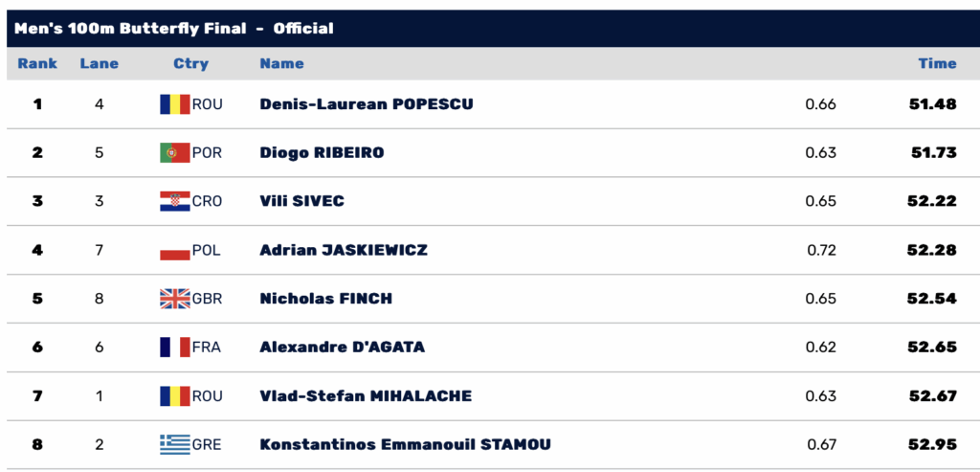Sort by the Rank column header
The width and height of the screenshot is (980, 472).
37,64
